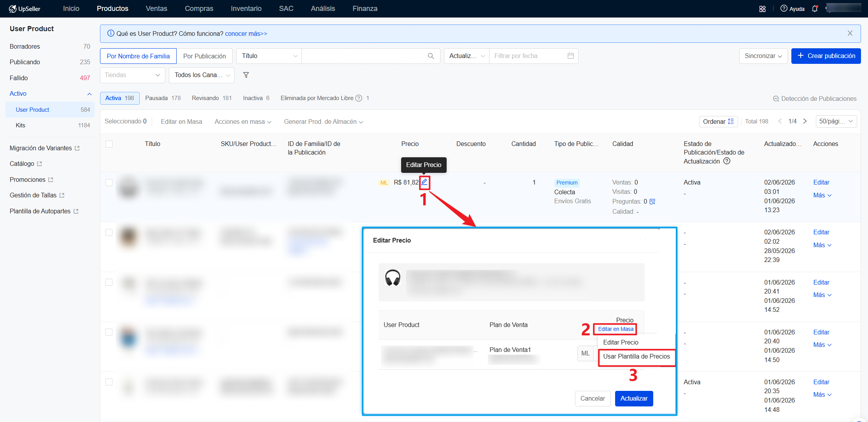Expand Acciones en masa menu

click(243, 122)
